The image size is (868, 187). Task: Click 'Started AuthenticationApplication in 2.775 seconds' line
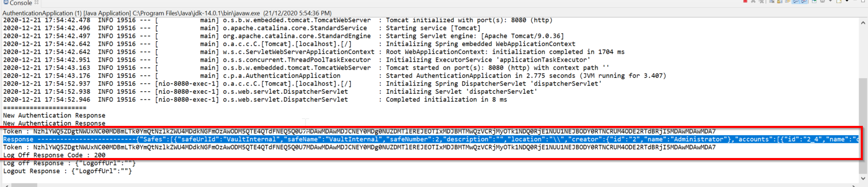click(335, 76)
